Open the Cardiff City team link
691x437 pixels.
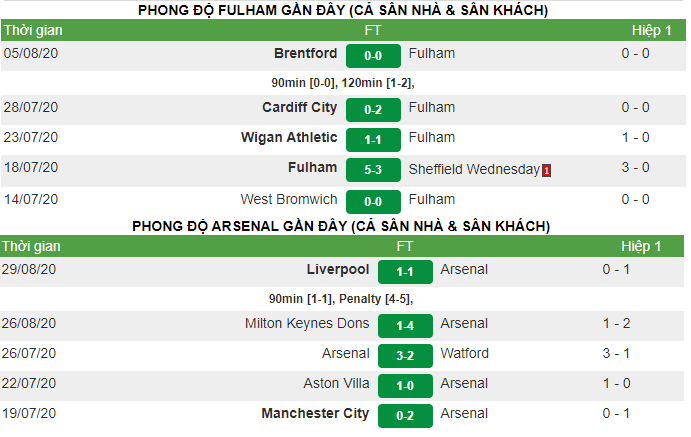point(300,107)
